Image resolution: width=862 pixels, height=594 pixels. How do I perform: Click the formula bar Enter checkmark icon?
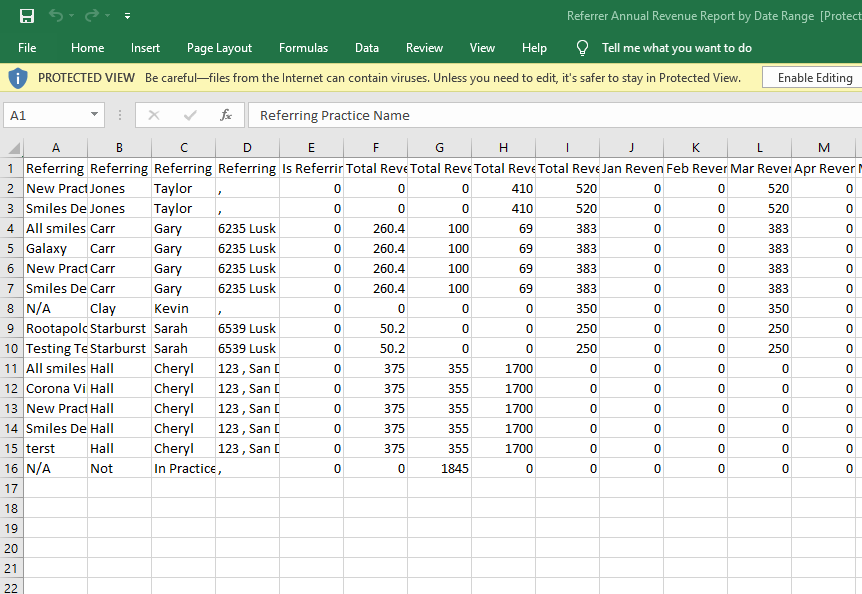190,115
